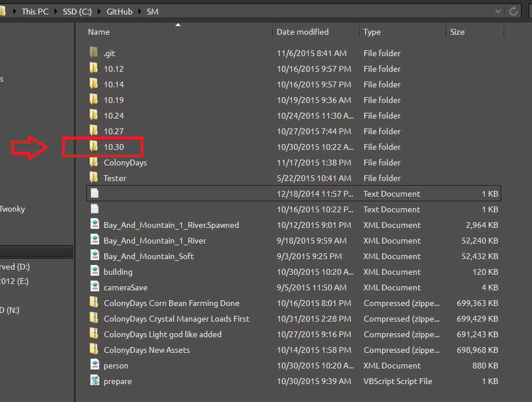Open the .git folder icon
This screenshot has height=402, width=532.
pos(94,53)
